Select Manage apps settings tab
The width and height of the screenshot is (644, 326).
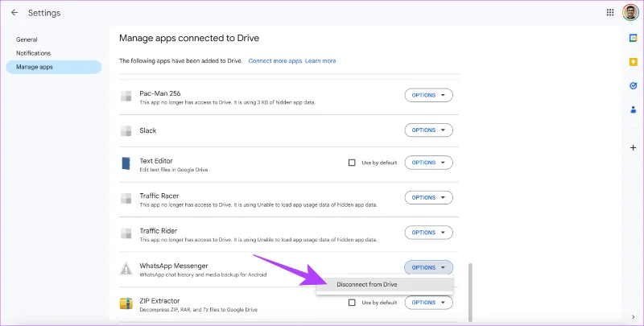pos(54,67)
